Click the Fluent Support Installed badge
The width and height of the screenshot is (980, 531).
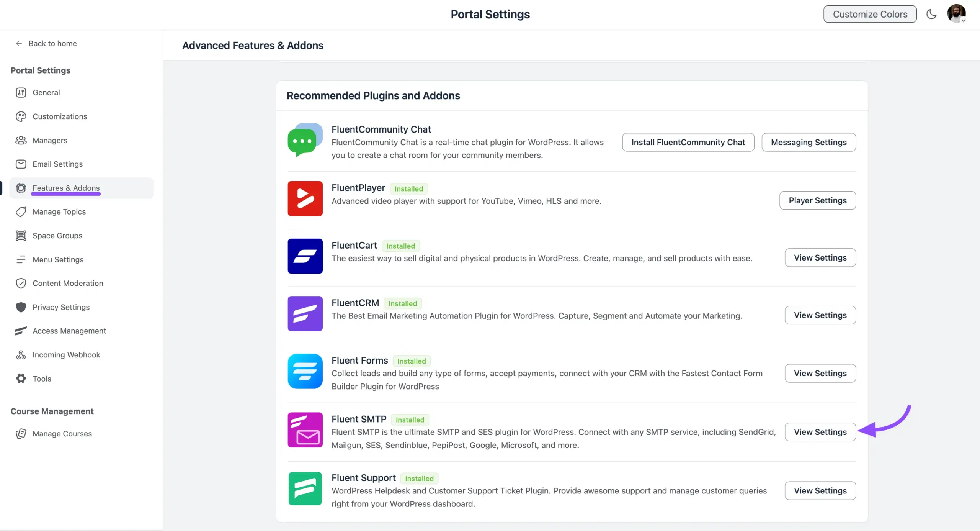coord(419,479)
